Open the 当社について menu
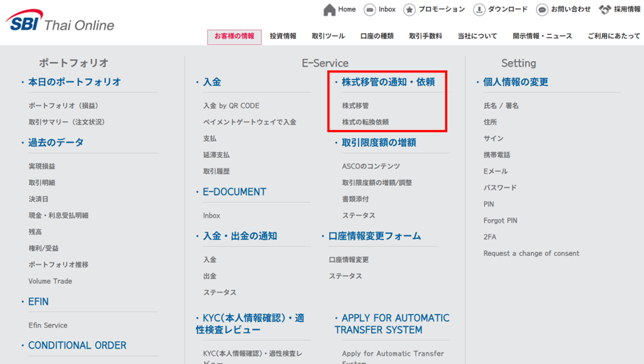The width and height of the screenshot is (644, 364). tap(477, 36)
